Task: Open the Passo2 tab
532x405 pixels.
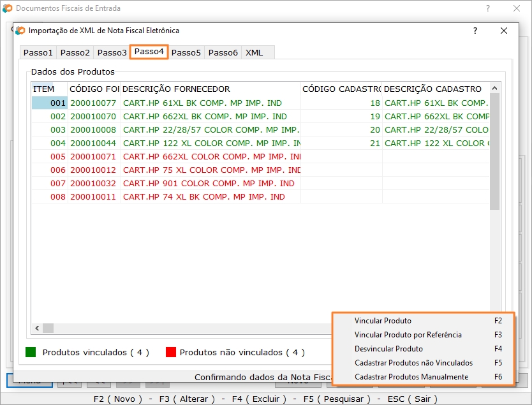Action: click(75, 52)
